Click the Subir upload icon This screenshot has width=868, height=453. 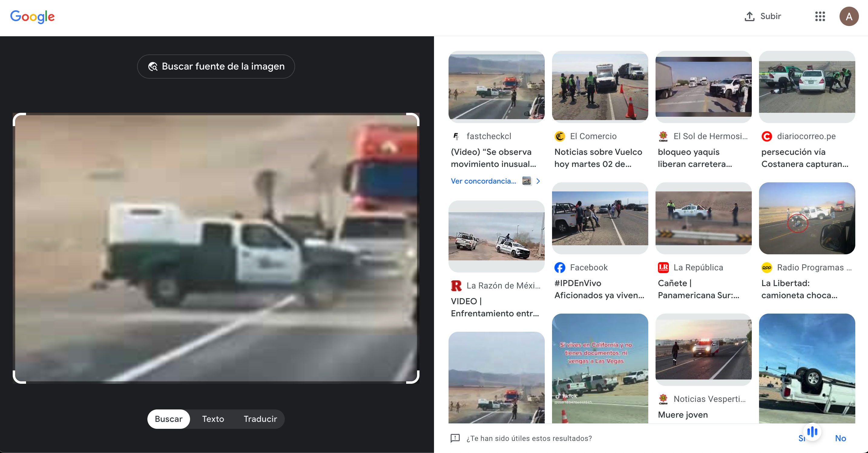click(749, 16)
